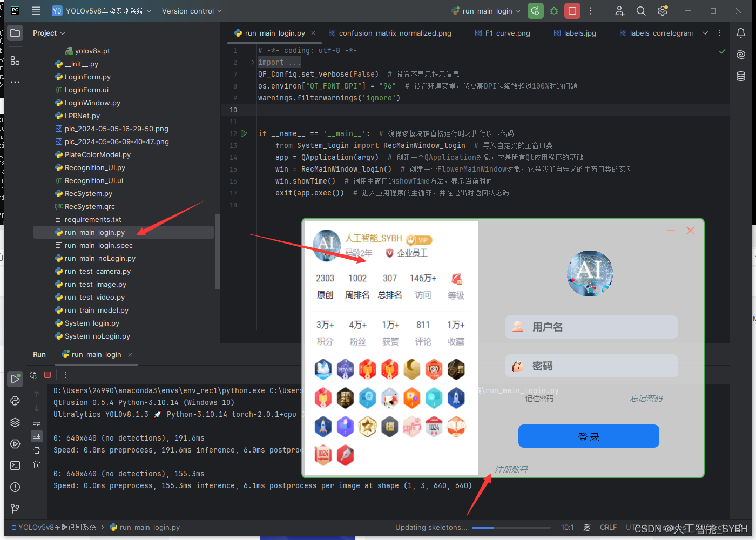
Task: Toggle soft-wrap in Run console
Action: click(x=37, y=422)
